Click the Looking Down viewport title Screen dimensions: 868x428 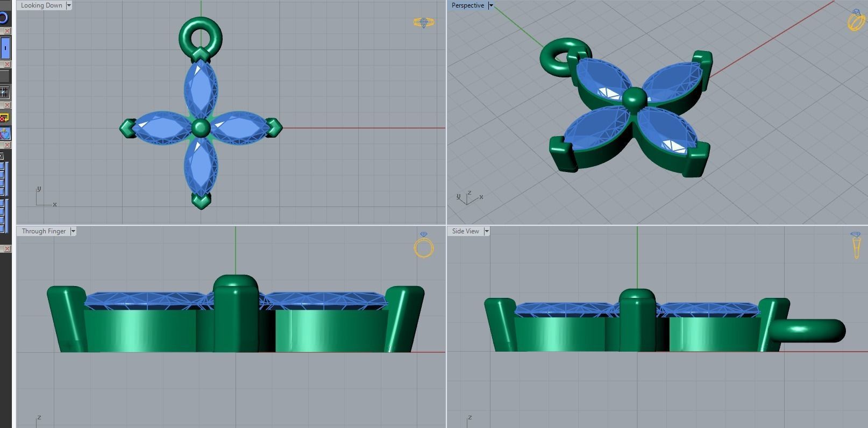(41, 5)
